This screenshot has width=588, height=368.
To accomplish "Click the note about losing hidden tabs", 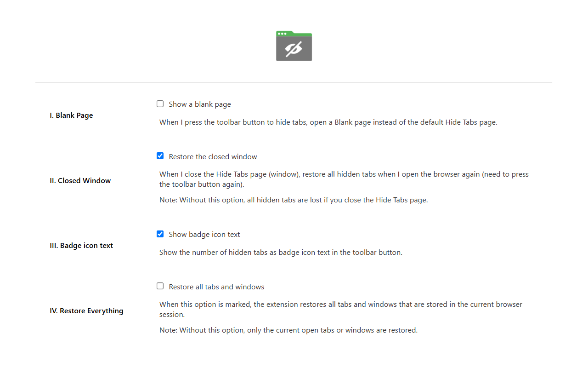I will (293, 200).
